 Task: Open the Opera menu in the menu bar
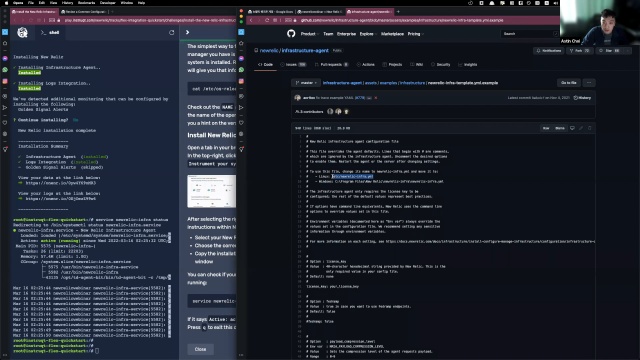[x=18, y=3]
